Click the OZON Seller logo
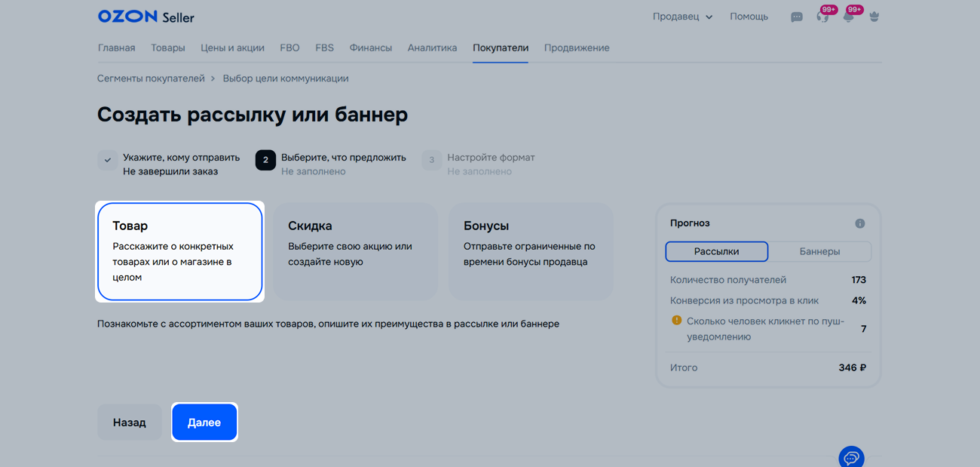The image size is (980, 467). tap(145, 17)
